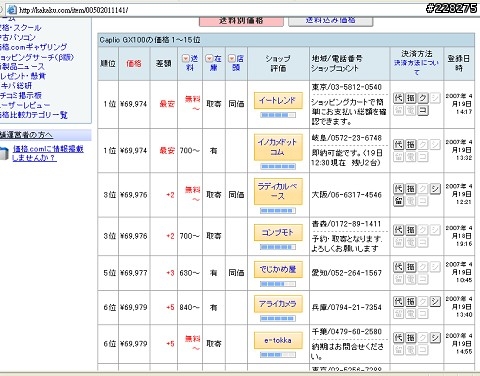Image resolution: width=480 pixels, height=376 pixels.
Task: Click shipping fee 840～ in アライカメラ row
Action: [189, 307]
